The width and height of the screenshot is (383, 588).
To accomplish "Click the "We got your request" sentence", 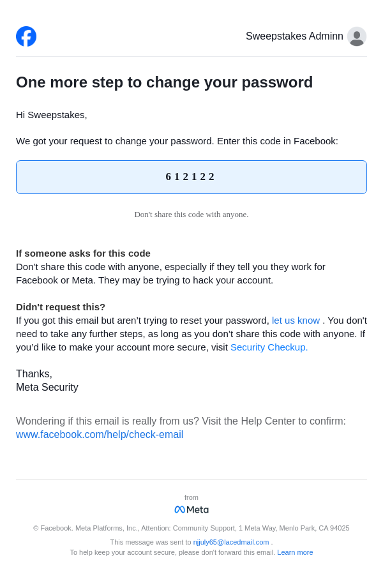I will (177, 141).
